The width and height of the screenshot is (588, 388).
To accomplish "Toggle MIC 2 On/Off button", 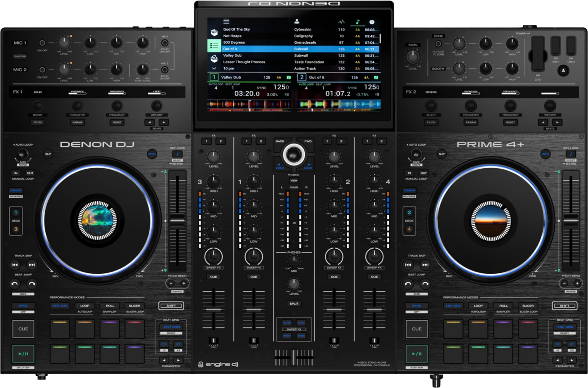I will [42, 70].
